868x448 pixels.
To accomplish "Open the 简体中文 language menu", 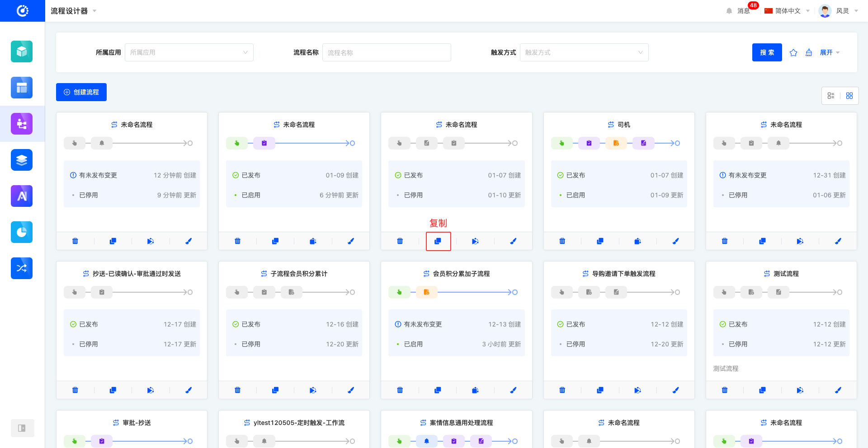I will click(787, 11).
